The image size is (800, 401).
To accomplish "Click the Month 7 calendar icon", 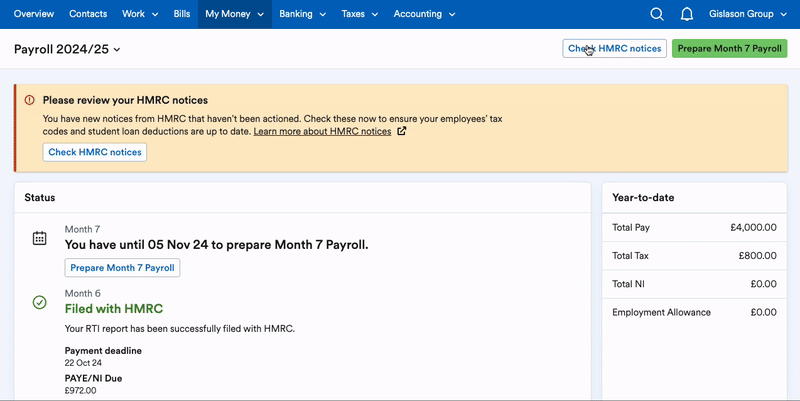I will pos(39,238).
